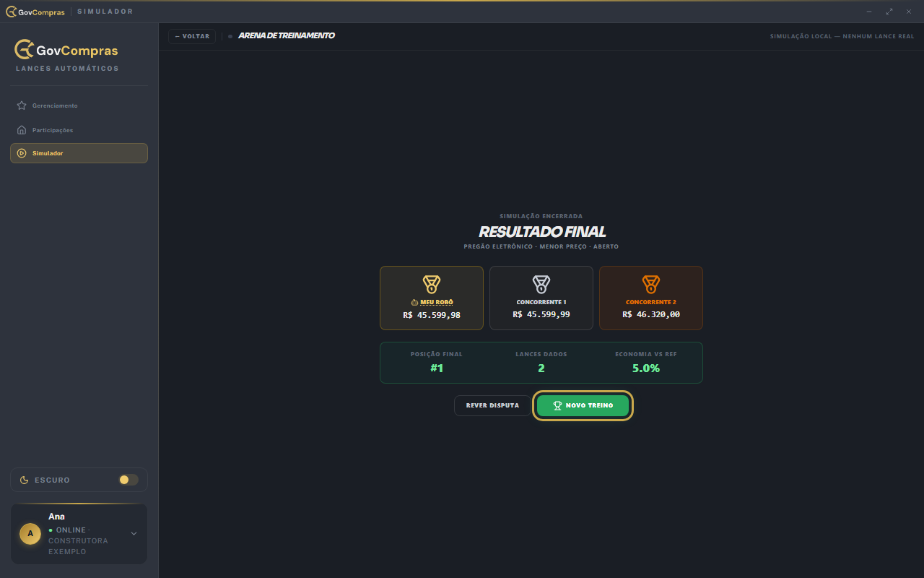The height and width of the screenshot is (578, 924).
Task: Toggle the Escuro dark mode switch
Action: [128, 480]
